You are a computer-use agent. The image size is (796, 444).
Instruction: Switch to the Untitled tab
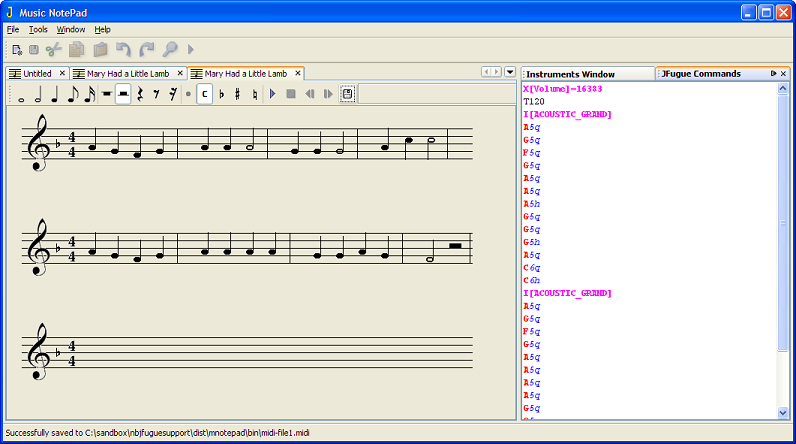[37, 74]
